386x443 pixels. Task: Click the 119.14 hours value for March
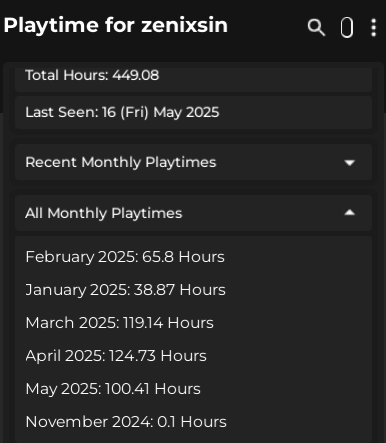click(x=143, y=323)
